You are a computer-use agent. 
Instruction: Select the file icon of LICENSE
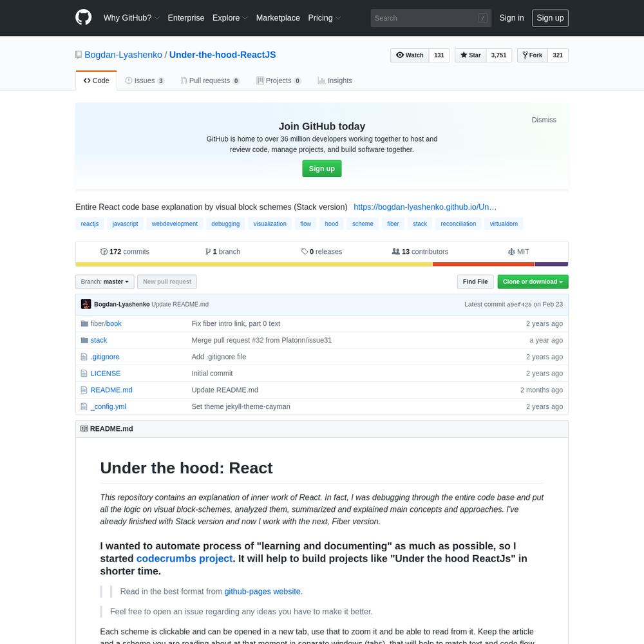(x=84, y=374)
